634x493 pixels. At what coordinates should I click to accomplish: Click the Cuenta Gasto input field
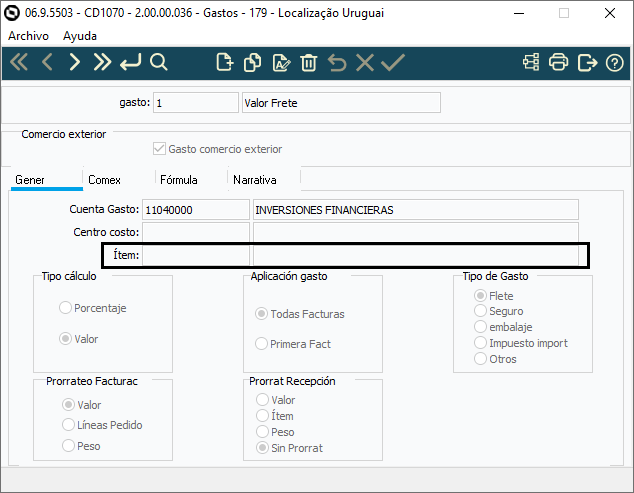(x=195, y=210)
